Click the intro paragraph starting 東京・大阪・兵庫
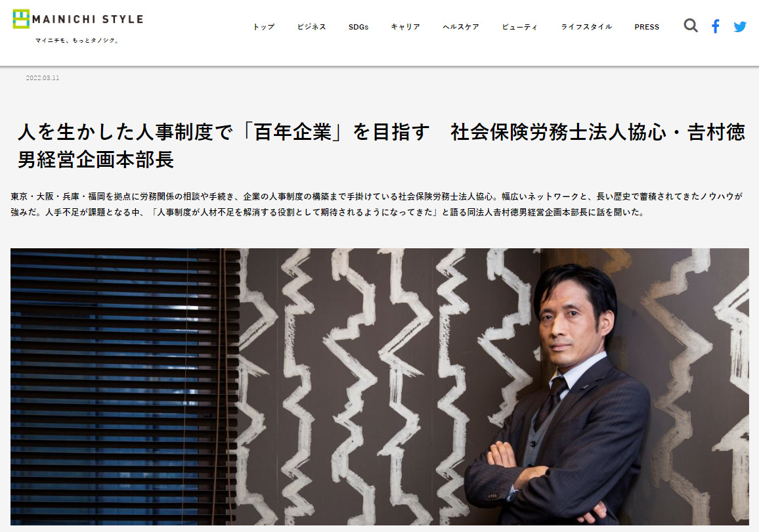The width and height of the screenshot is (759, 532). (x=377, y=204)
